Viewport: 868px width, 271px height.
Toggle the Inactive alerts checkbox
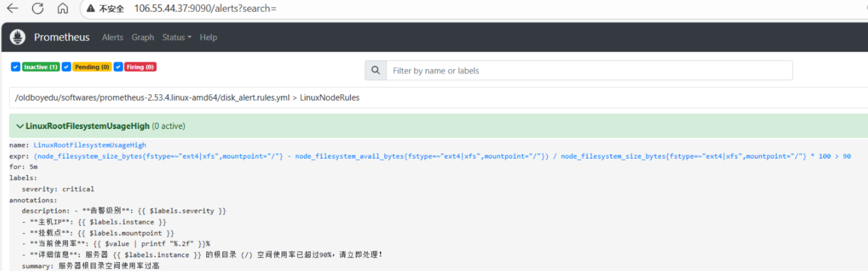click(x=15, y=67)
